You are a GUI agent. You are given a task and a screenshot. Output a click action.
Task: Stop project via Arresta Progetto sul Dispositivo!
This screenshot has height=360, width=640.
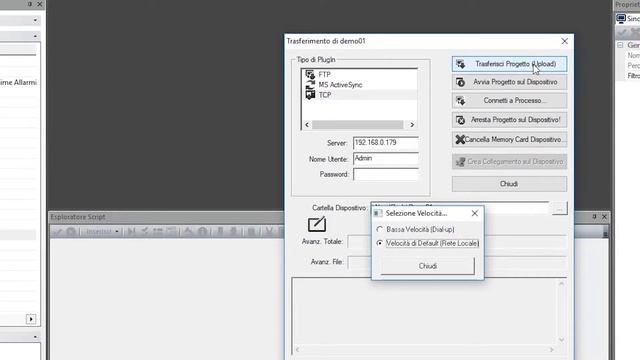[509, 120]
